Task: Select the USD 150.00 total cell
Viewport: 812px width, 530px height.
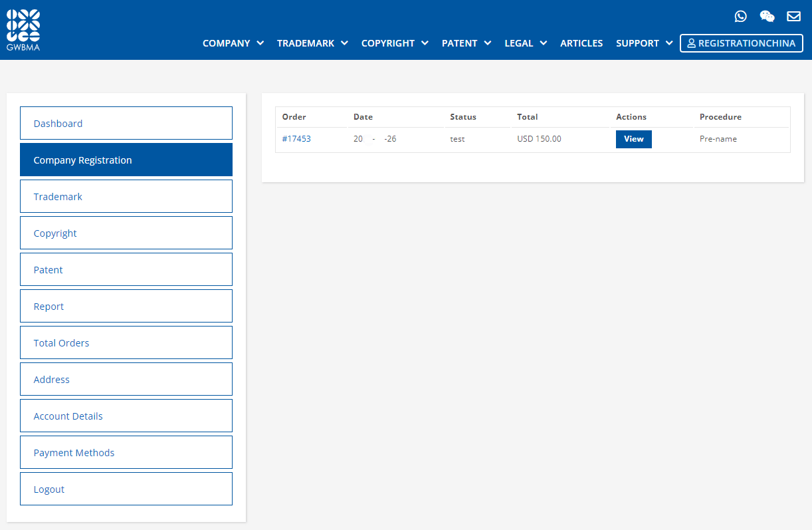Action: point(539,139)
